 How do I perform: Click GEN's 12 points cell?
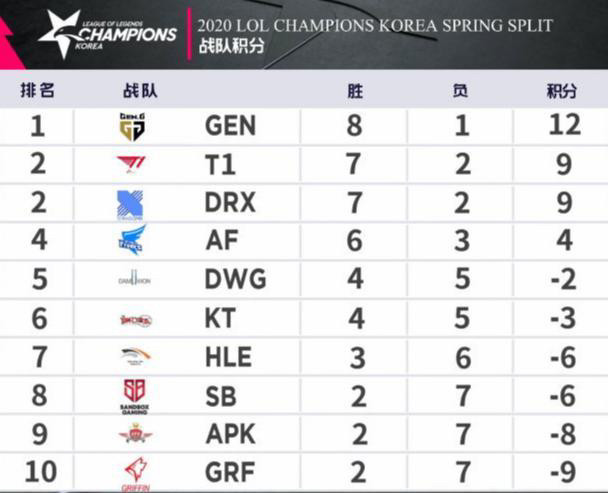[x=563, y=125]
